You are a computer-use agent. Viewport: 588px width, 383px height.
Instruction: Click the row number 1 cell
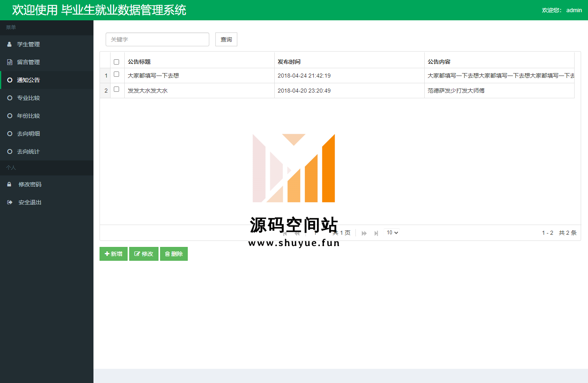(106, 76)
